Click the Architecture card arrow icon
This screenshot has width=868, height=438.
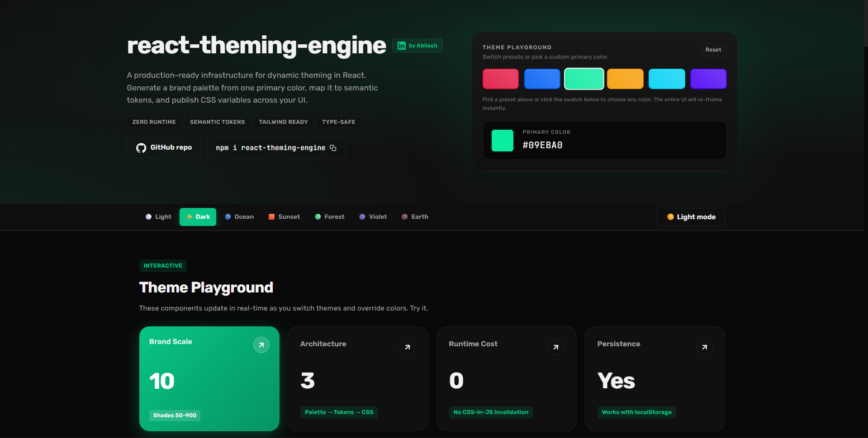(407, 347)
